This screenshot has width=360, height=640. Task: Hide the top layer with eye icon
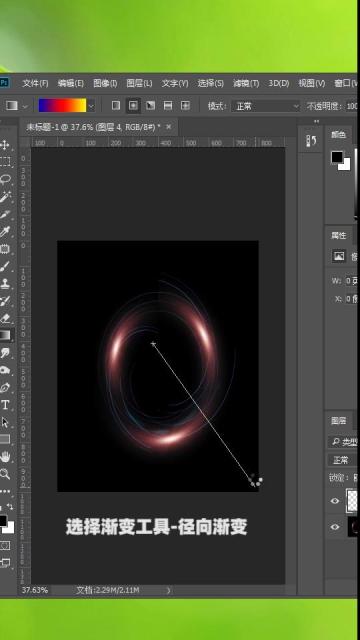[x=335, y=501]
